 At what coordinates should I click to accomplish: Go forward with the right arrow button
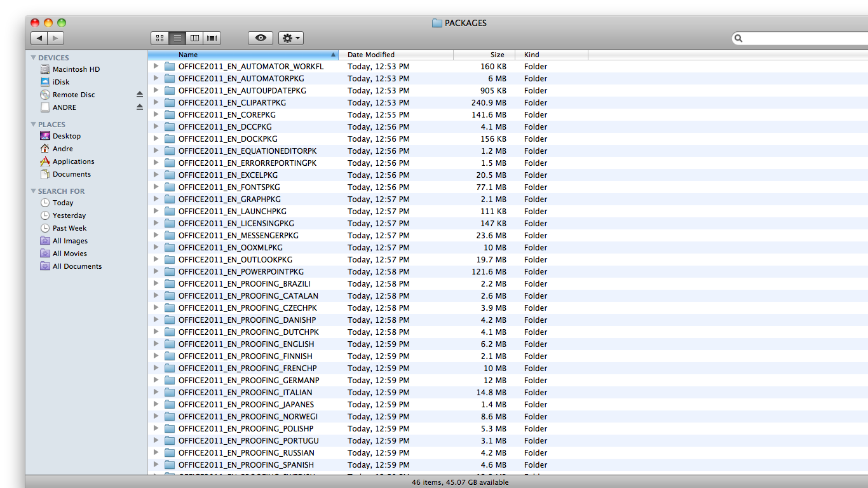56,38
